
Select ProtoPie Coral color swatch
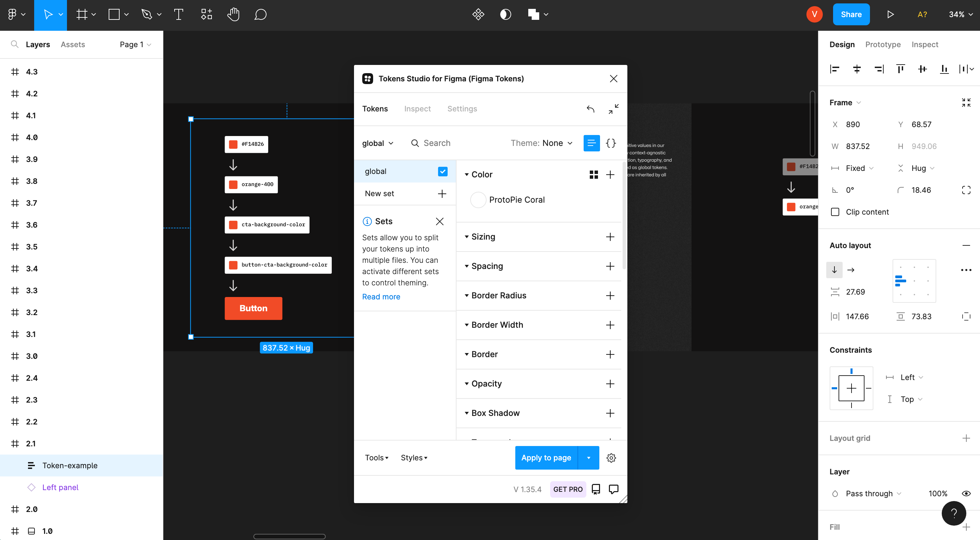[477, 200]
